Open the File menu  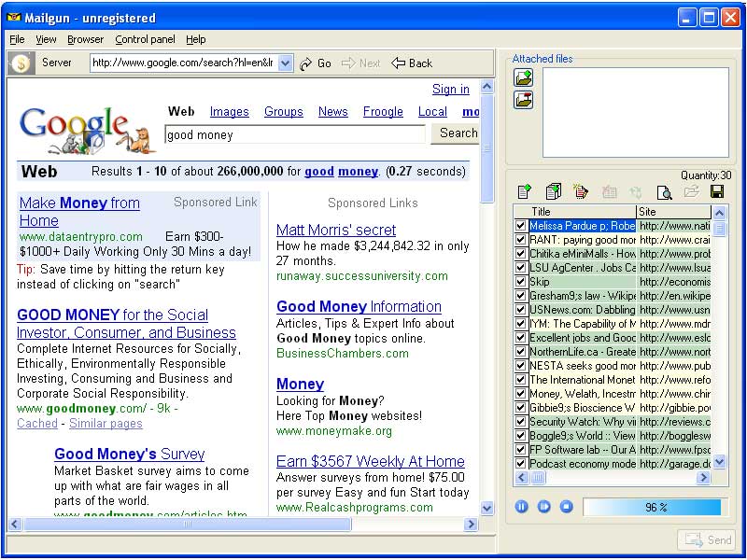(17, 39)
